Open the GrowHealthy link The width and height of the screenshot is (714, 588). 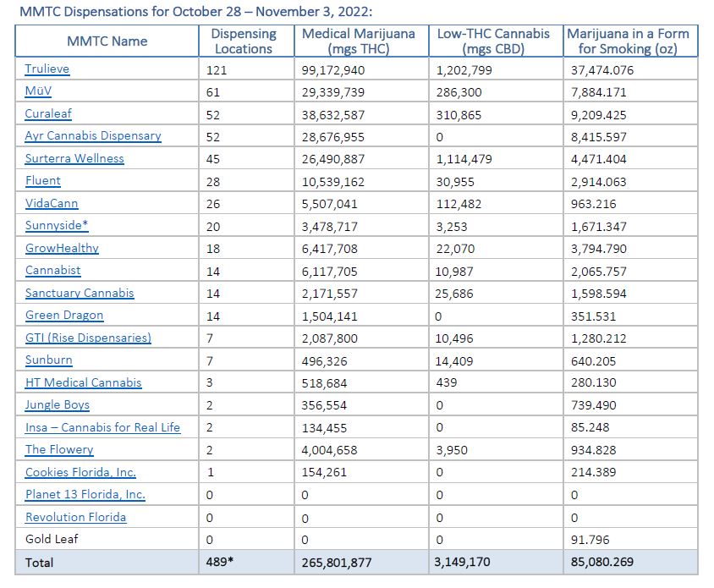[x=62, y=248]
